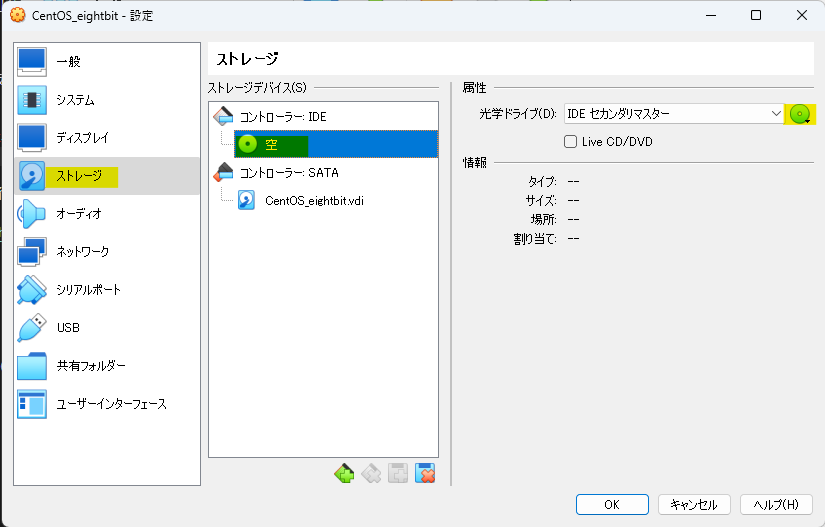Remove the selected storage attachment
The image size is (825, 527).
pyautogui.click(x=425, y=473)
